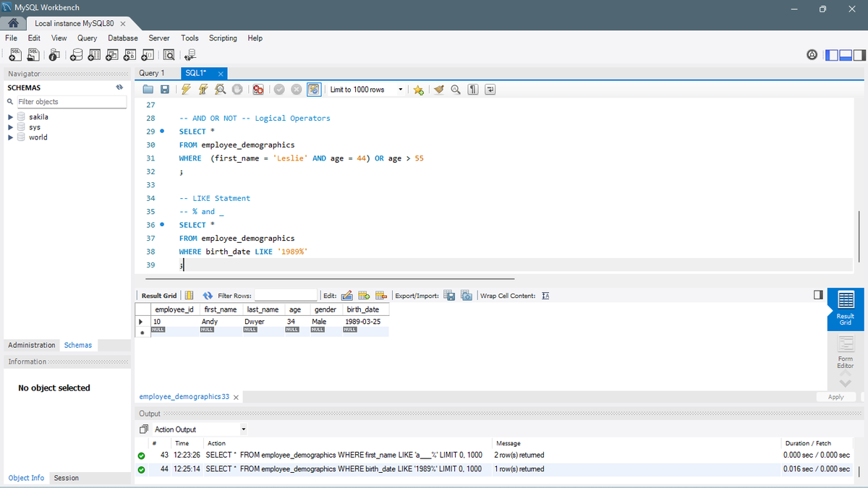This screenshot has width=868, height=488.
Task: Expand the sys schema
Action: point(10,127)
